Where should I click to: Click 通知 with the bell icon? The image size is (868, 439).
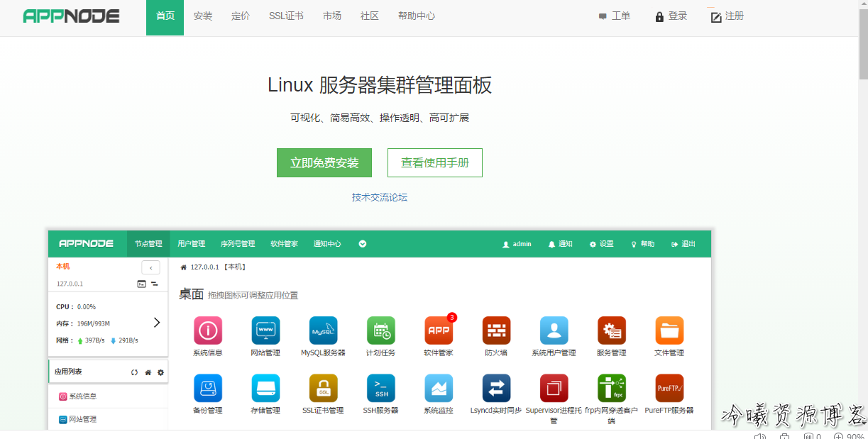pyautogui.click(x=561, y=244)
